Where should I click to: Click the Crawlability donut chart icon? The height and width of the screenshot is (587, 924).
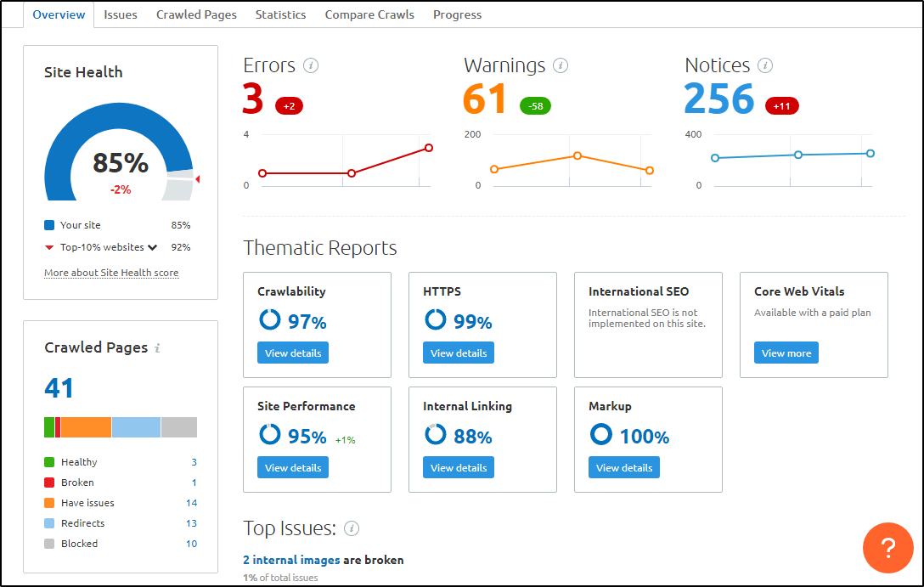[269, 320]
